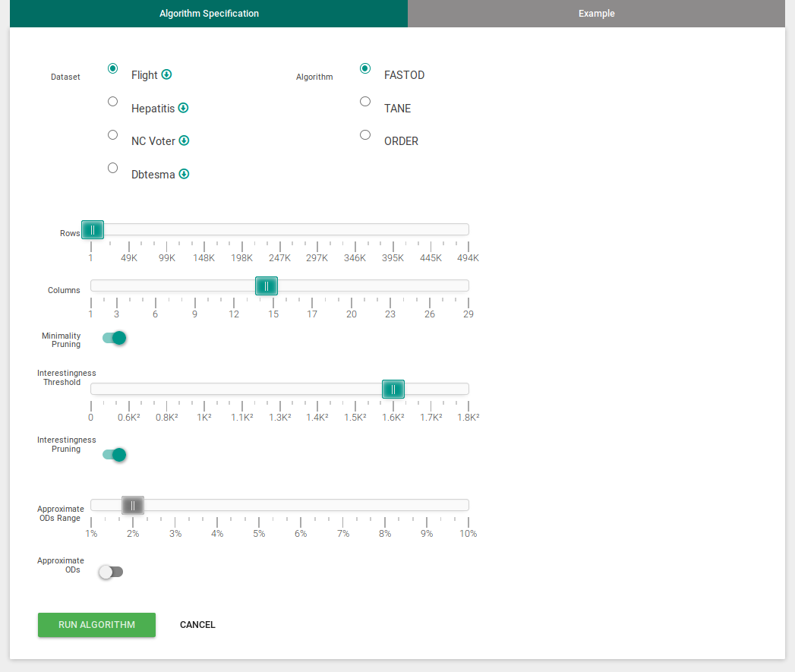Image resolution: width=795 pixels, height=672 pixels.
Task: Click the Rows slider handle
Action: [x=93, y=229]
